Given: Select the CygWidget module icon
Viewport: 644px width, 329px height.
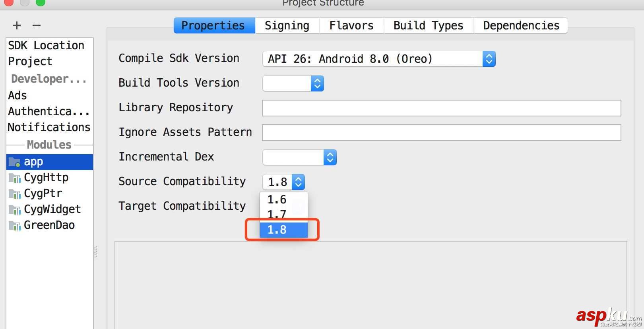Looking at the screenshot, I should pyautogui.click(x=14, y=209).
